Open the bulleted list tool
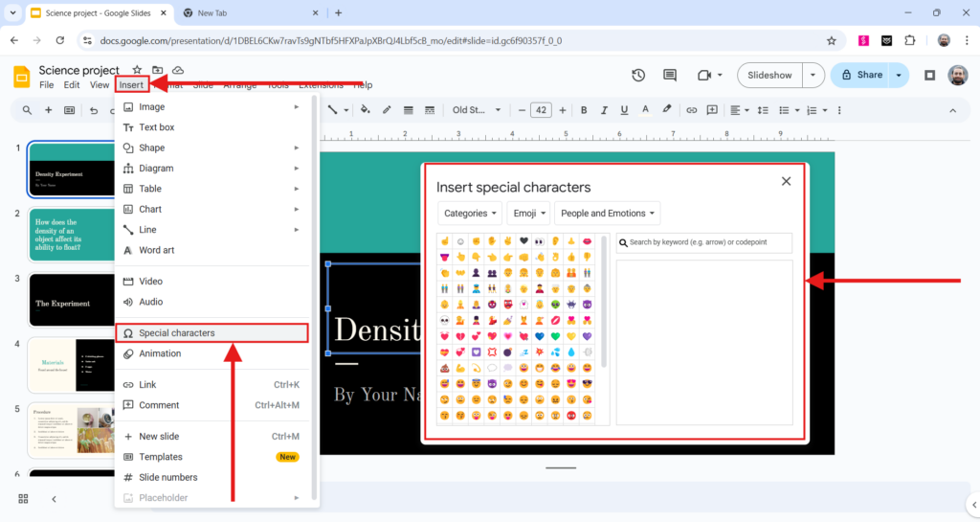The image size is (980, 522). [x=784, y=111]
